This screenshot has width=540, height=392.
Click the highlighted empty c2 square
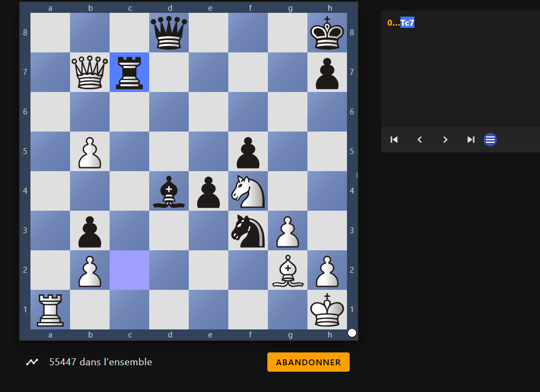129,270
